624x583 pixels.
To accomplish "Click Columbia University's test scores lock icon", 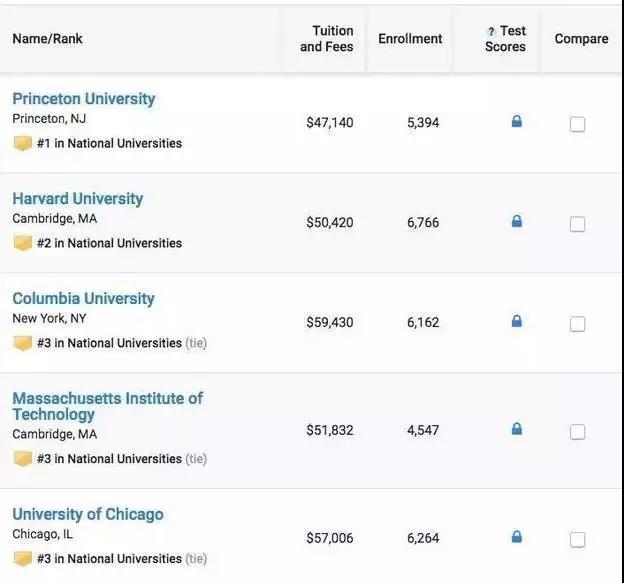I will click(x=517, y=322).
